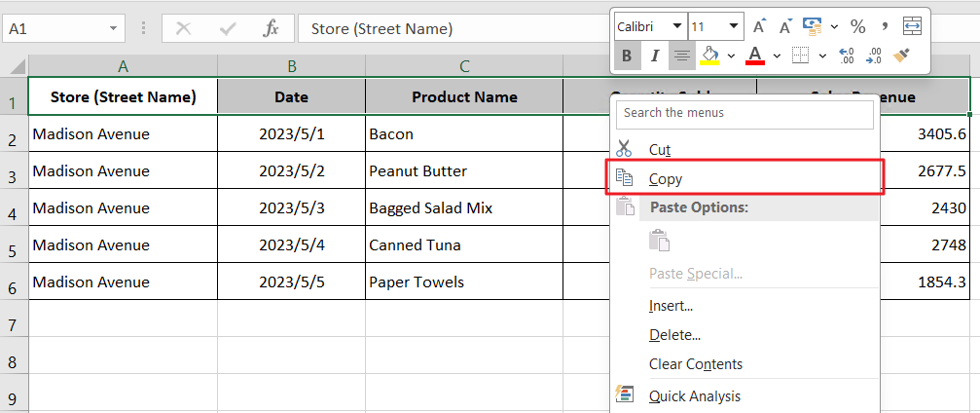Click the Decrease Font Size icon
This screenshot has height=413, width=980.
click(x=784, y=26)
